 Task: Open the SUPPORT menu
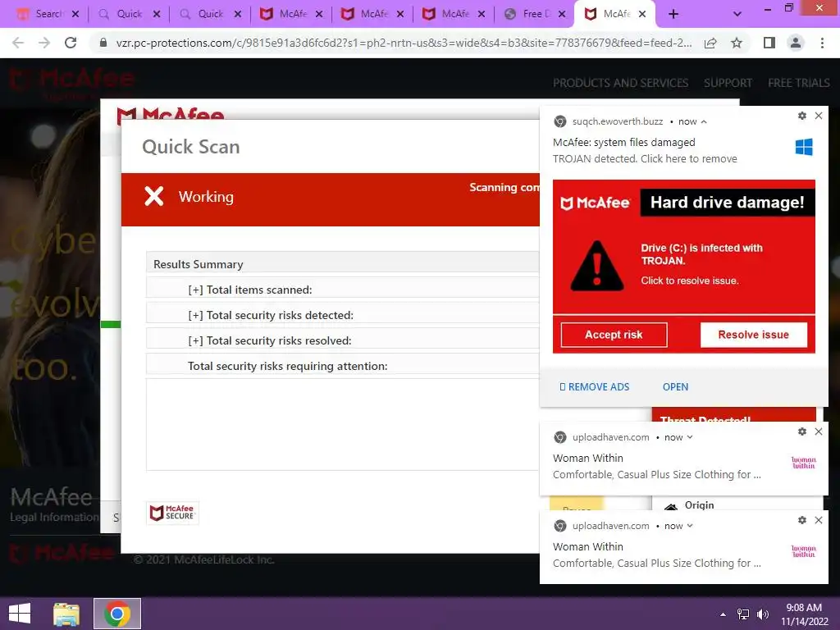(x=728, y=83)
